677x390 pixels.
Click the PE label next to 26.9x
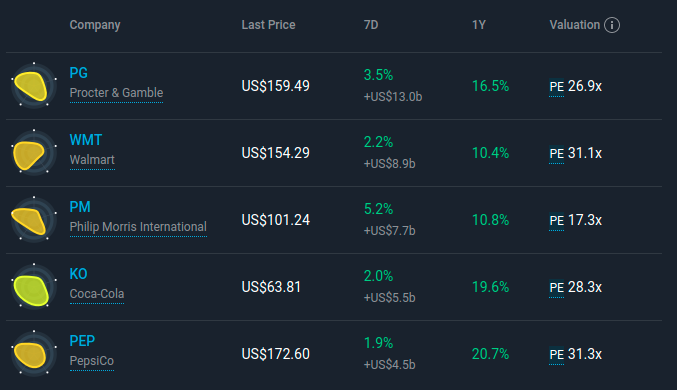click(557, 87)
